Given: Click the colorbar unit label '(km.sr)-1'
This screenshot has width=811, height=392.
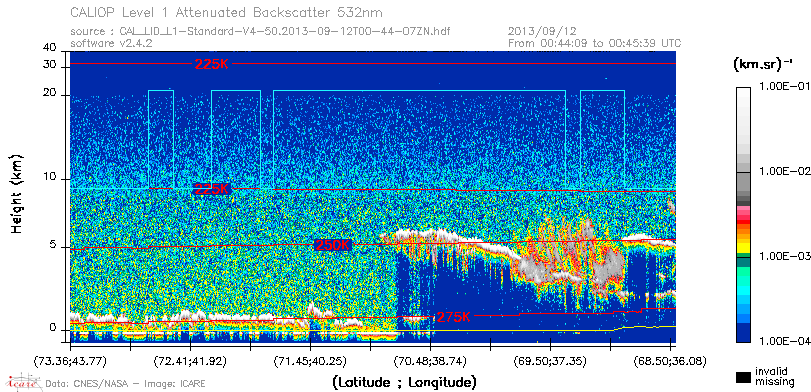Looking at the screenshot, I should coord(762,64).
